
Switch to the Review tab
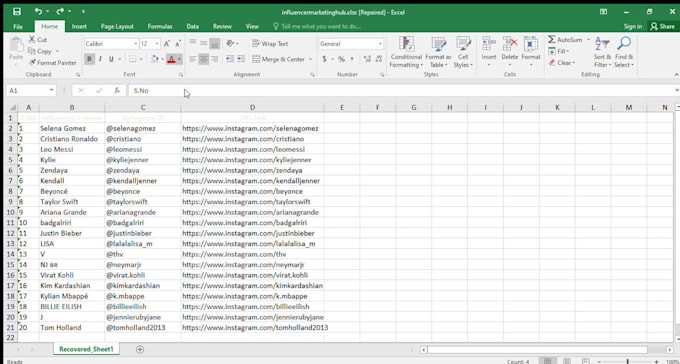pyautogui.click(x=222, y=26)
